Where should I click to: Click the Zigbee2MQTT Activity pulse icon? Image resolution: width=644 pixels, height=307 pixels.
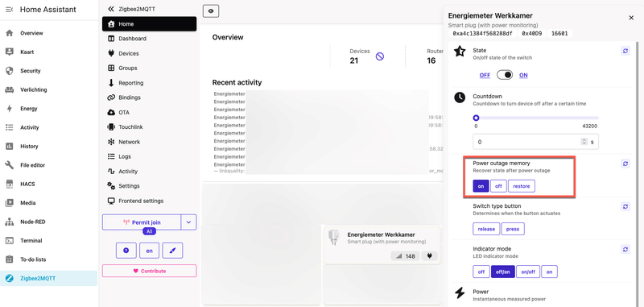pos(111,172)
